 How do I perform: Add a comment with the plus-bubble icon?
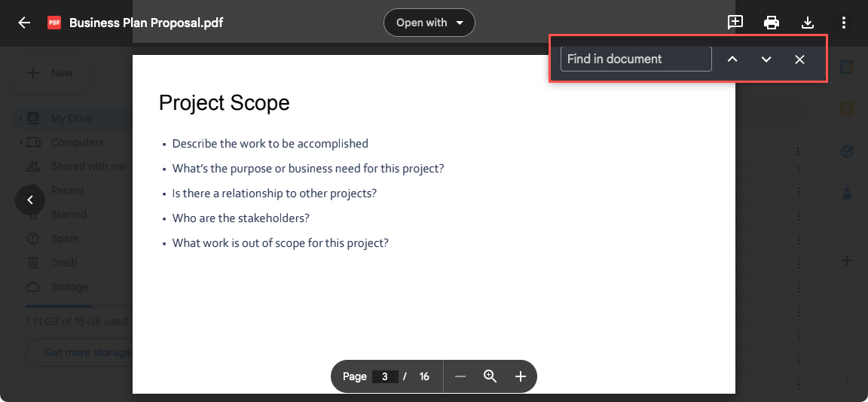point(735,23)
